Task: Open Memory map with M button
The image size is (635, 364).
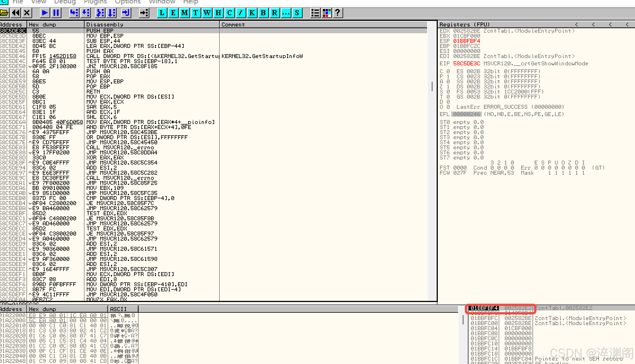Action: 185,13
